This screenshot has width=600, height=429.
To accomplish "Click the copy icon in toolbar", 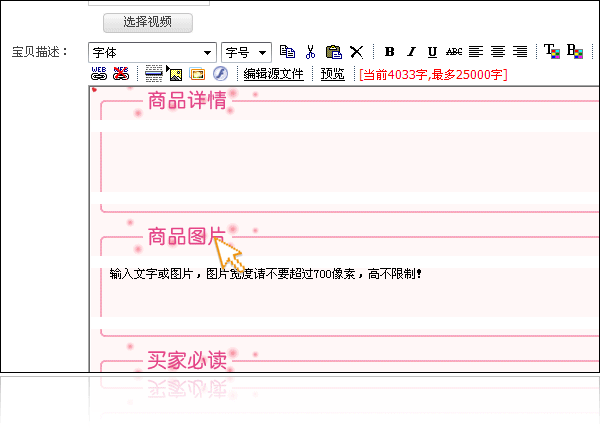I will click(x=288, y=52).
